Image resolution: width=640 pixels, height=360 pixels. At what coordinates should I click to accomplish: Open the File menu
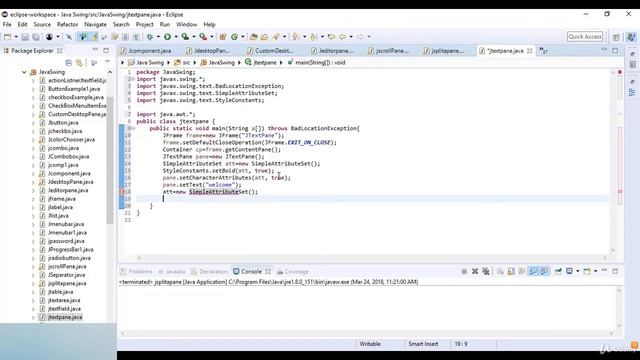7,24
